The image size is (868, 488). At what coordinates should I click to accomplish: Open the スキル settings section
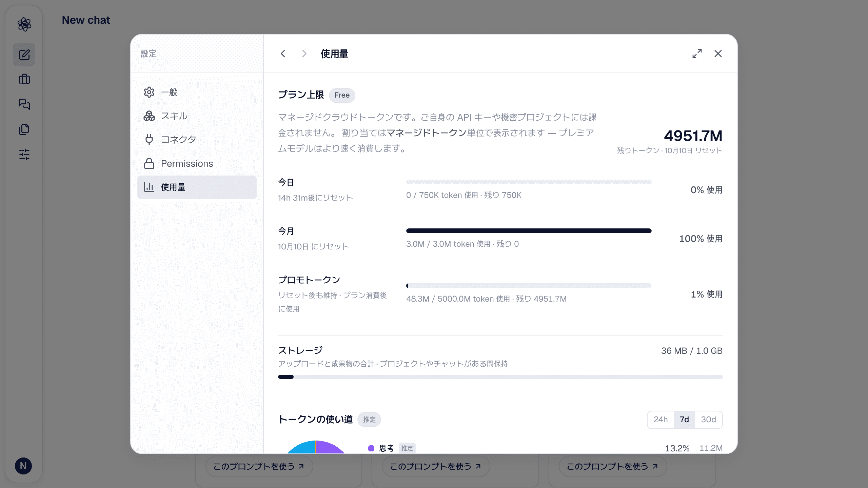click(197, 116)
